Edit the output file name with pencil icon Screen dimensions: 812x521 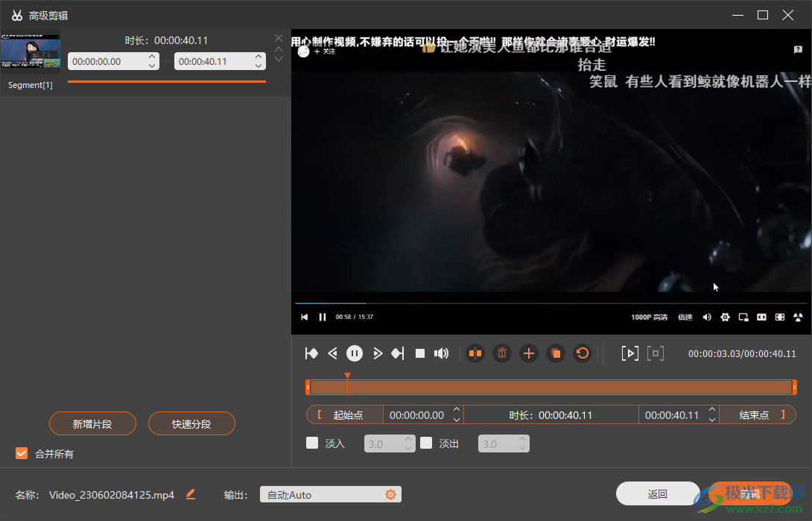[191, 495]
